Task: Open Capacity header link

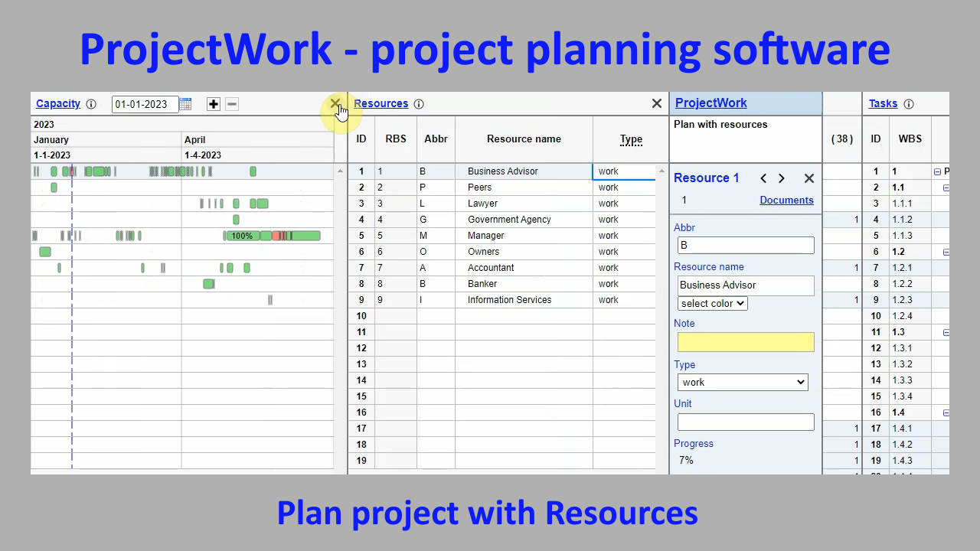Action: [58, 103]
